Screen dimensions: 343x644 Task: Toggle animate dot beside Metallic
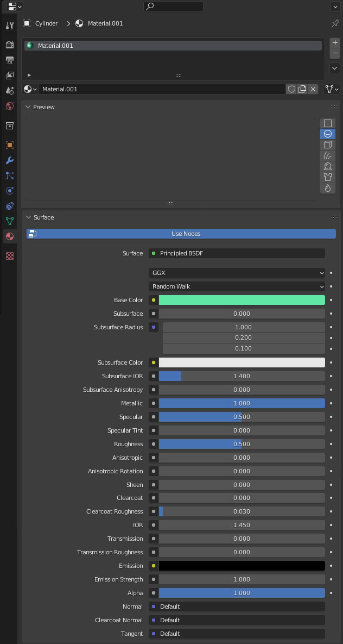pos(331,403)
